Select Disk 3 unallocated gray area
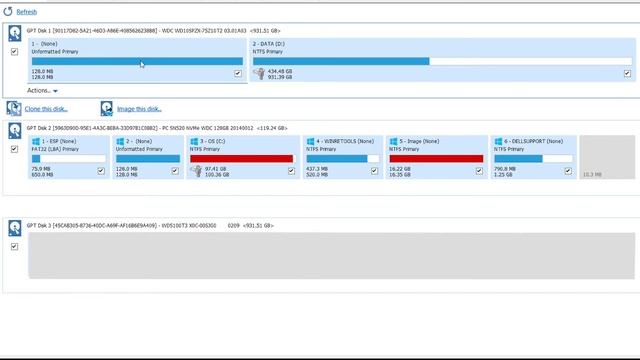Viewport: 640px width, 360px height. (331, 256)
